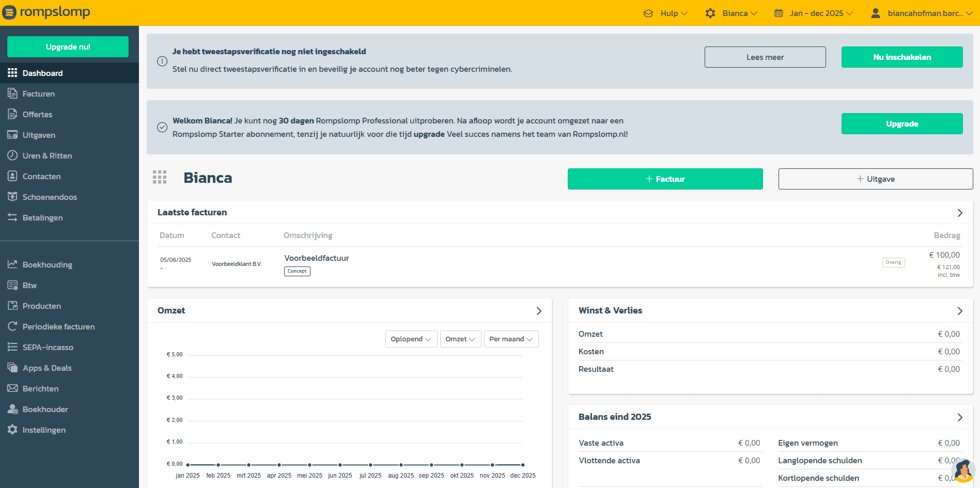Open the support chat avatar bubble
Viewport: 980px width, 488px height.
click(962, 470)
